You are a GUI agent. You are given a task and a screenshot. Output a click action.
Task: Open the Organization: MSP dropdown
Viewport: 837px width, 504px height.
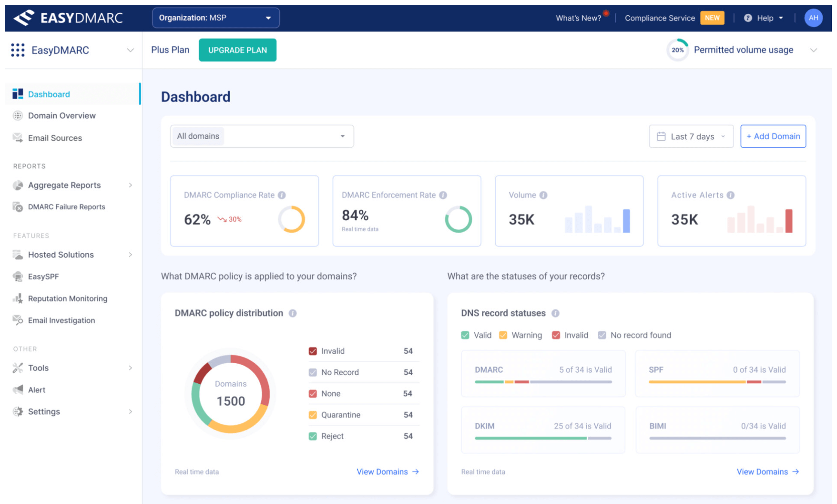(216, 18)
